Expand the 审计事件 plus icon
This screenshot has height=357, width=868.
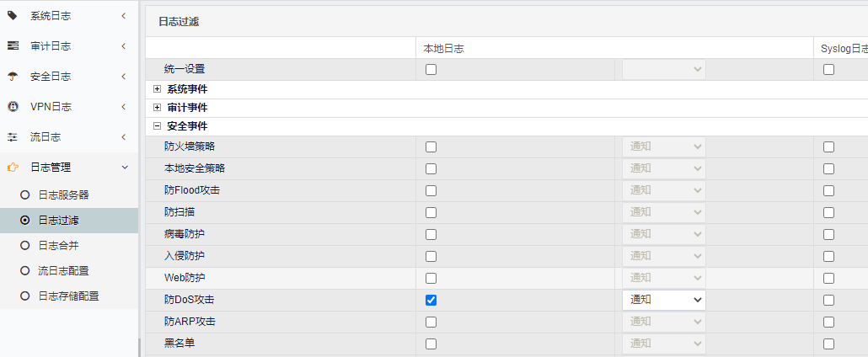158,108
